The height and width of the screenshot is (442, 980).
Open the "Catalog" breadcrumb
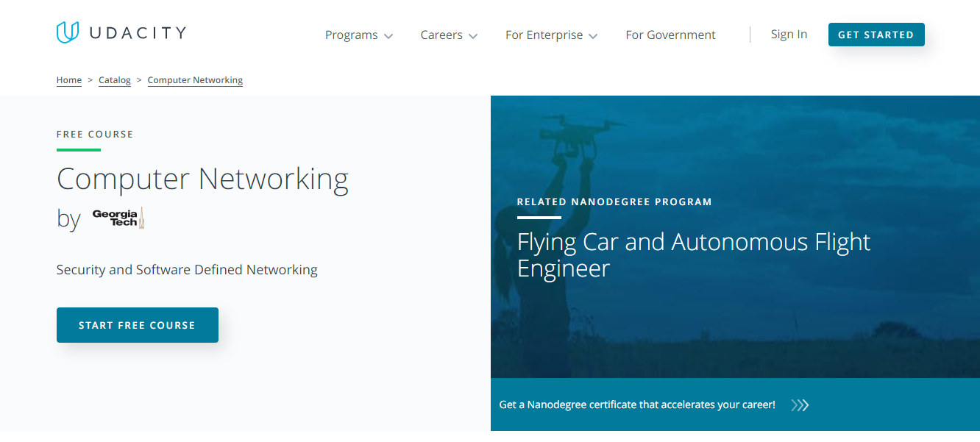[114, 79]
